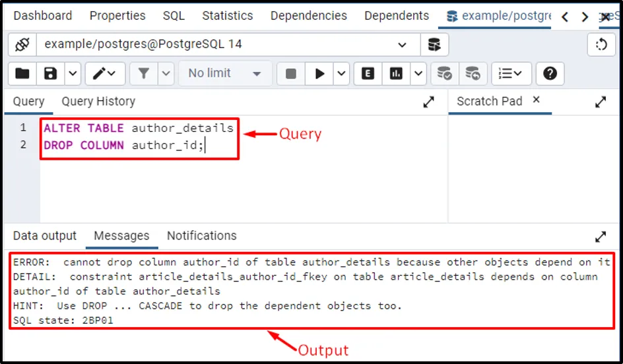
Task: Open the Help question mark icon
Action: click(x=550, y=73)
